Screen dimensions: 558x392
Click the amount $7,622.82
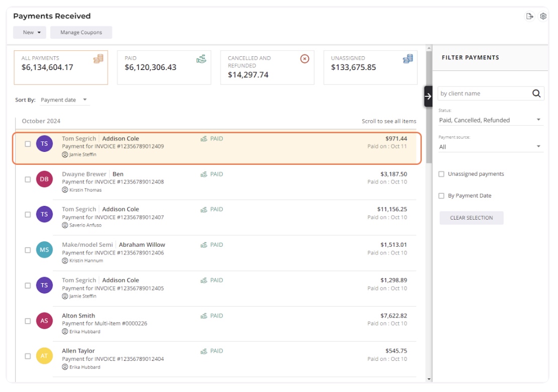tap(394, 316)
